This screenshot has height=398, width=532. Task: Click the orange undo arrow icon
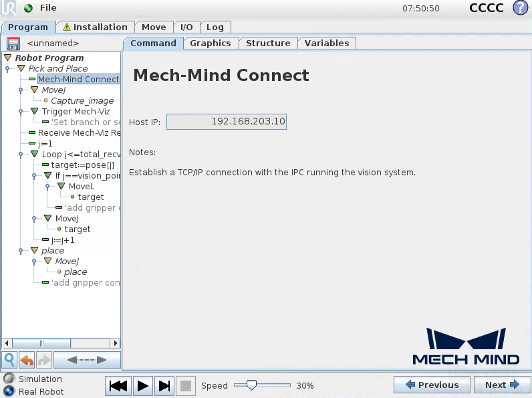27,360
